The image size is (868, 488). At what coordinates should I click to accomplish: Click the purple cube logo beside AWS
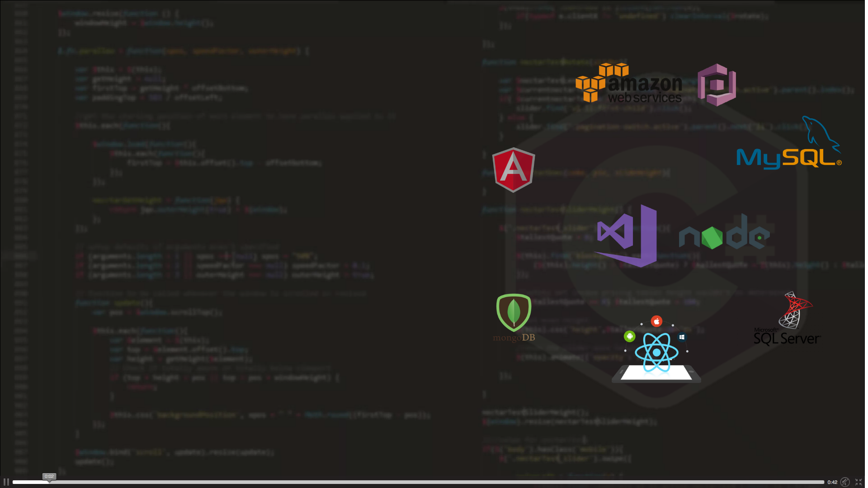tap(717, 85)
